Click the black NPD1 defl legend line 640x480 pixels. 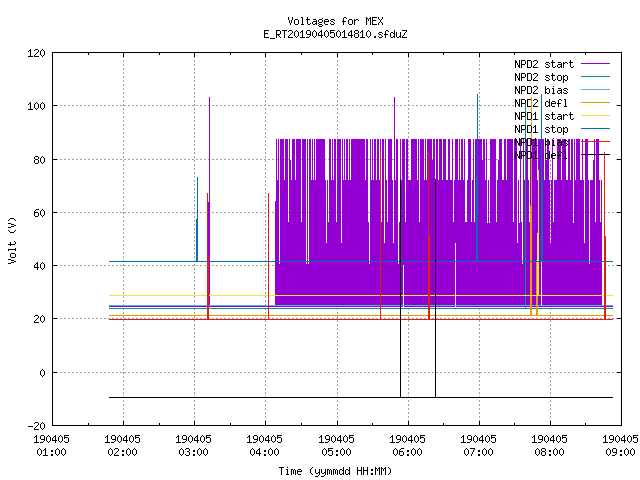click(595, 155)
